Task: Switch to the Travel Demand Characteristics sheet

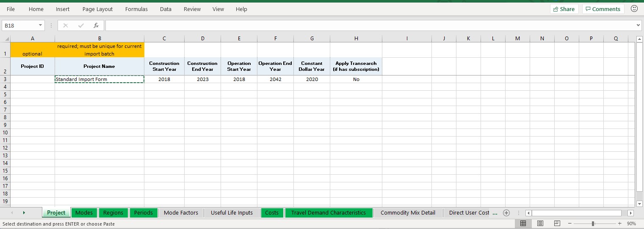Action: tap(328, 213)
